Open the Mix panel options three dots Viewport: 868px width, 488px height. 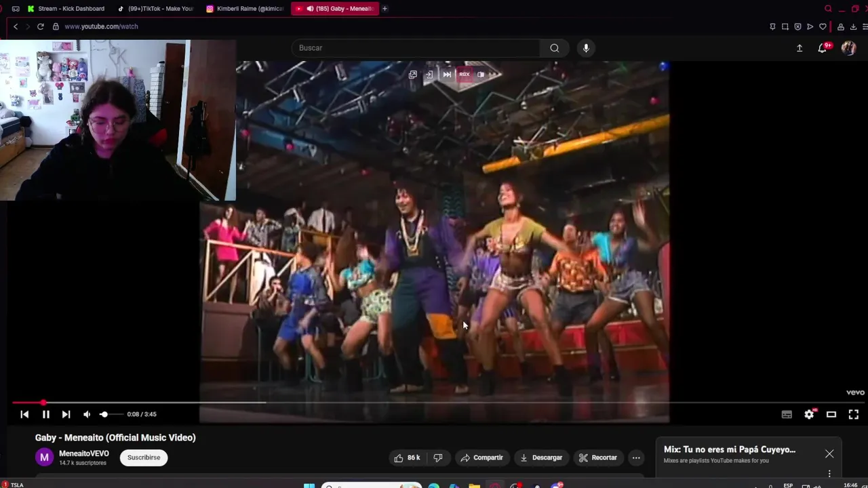point(829,474)
